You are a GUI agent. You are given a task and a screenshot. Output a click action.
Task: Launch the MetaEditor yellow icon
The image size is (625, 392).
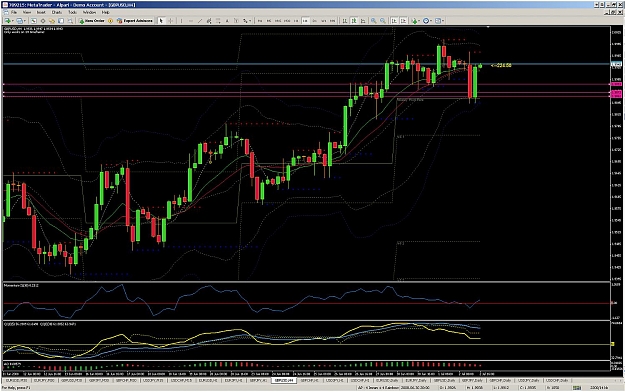[x=110, y=21]
